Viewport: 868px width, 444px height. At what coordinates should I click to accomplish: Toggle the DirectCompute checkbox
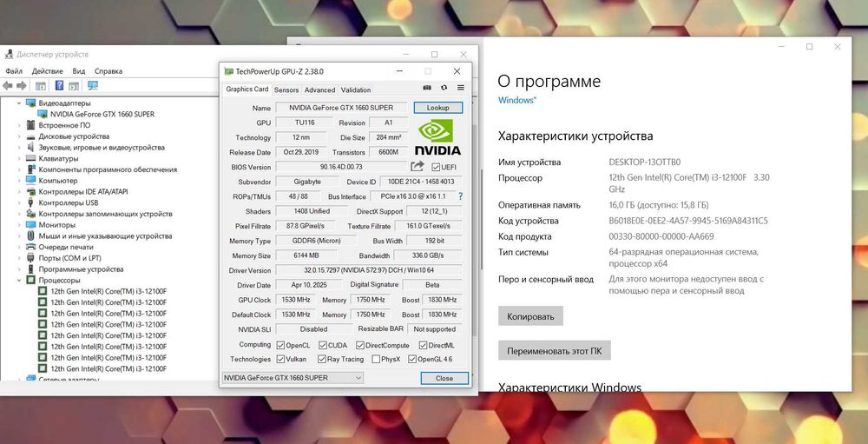tap(360, 345)
